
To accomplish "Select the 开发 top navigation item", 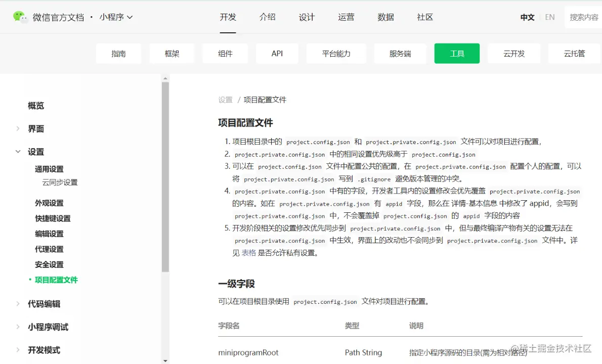I will (228, 17).
